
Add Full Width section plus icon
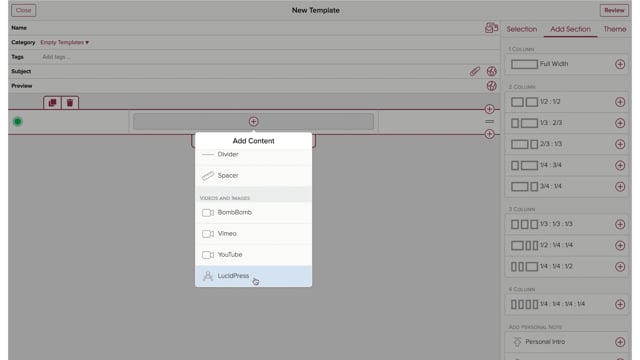620,64
